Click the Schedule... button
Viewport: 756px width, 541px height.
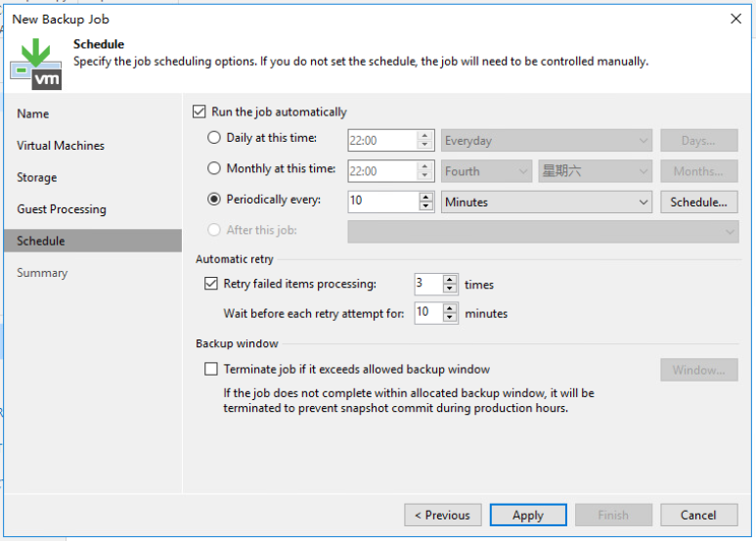point(698,203)
